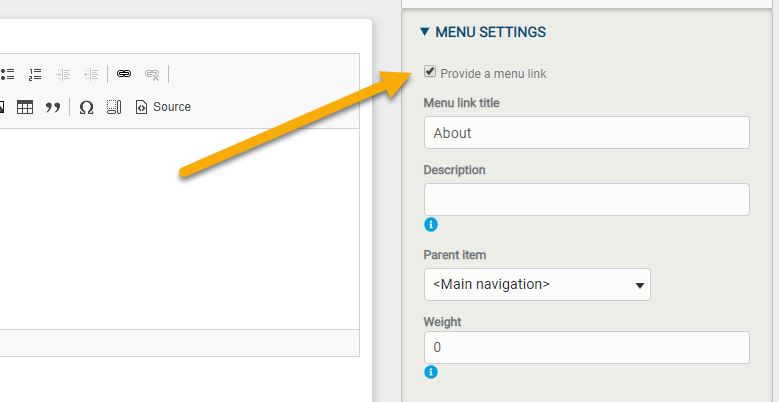Click the unlink icon

click(152, 75)
